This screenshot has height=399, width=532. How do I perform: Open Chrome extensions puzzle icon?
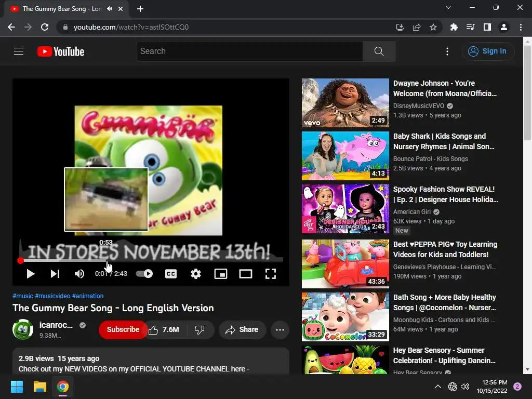[x=454, y=27]
